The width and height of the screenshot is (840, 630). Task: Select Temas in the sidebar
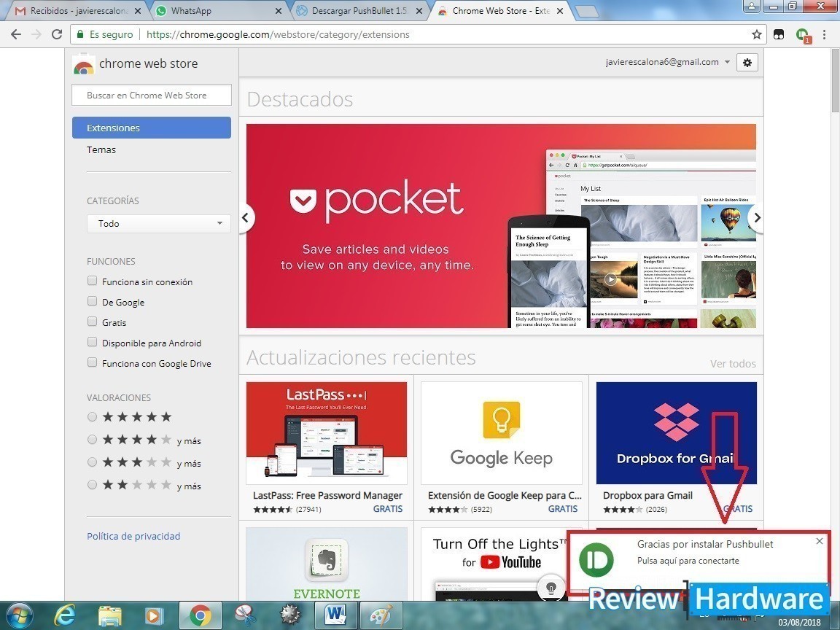(x=101, y=150)
